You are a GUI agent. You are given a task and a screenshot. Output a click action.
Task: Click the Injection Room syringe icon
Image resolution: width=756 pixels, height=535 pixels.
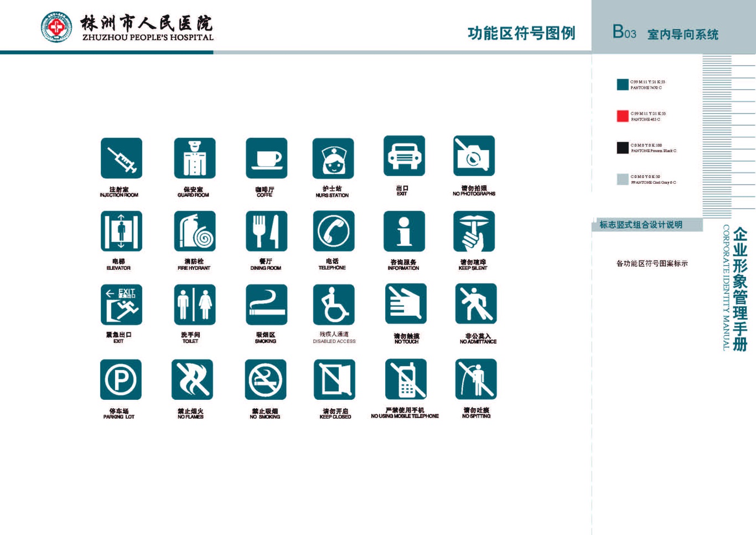121,158
